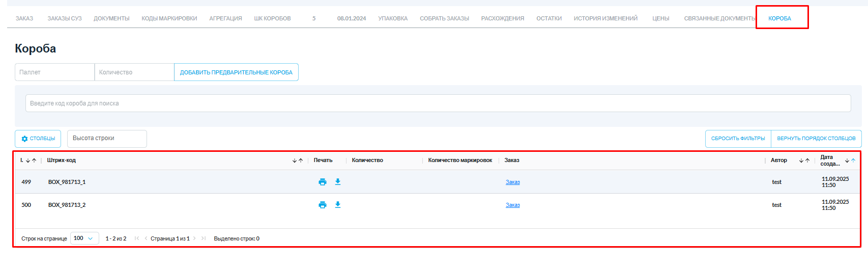Select the BOX_981713_2 barcode cell
The height and width of the screenshot is (267, 868).
(x=67, y=205)
